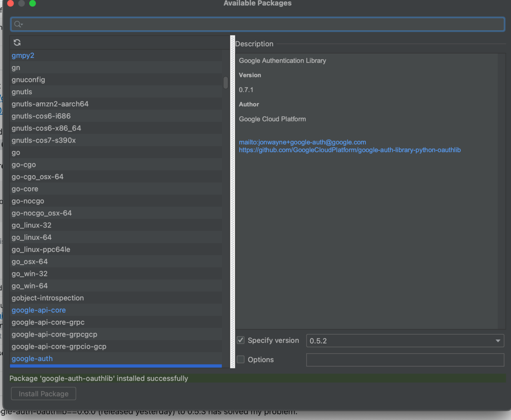Click the Google Cloud Platform author text

pos(273,119)
